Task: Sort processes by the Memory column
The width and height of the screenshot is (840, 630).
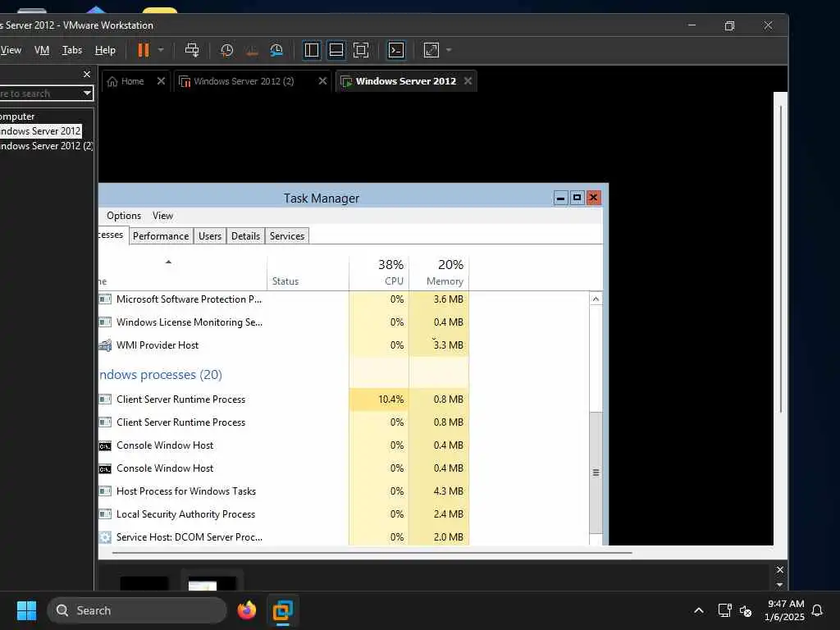Action: (439, 274)
